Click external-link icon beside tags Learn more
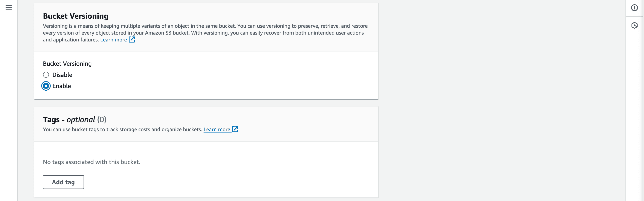Image resolution: width=644 pixels, height=201 pixels. coord(235,129)
